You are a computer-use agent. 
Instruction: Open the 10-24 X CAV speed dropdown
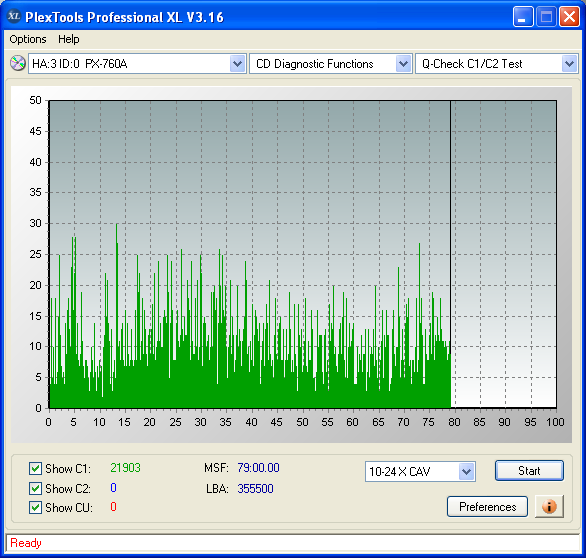[466, 472]
